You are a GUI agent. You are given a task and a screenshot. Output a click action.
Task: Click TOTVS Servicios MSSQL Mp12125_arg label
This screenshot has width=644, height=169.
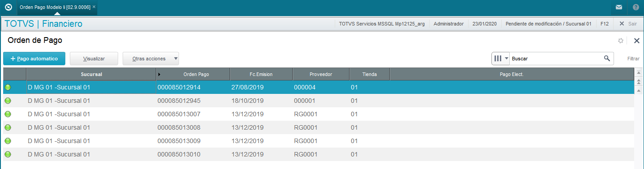point(382,24)
